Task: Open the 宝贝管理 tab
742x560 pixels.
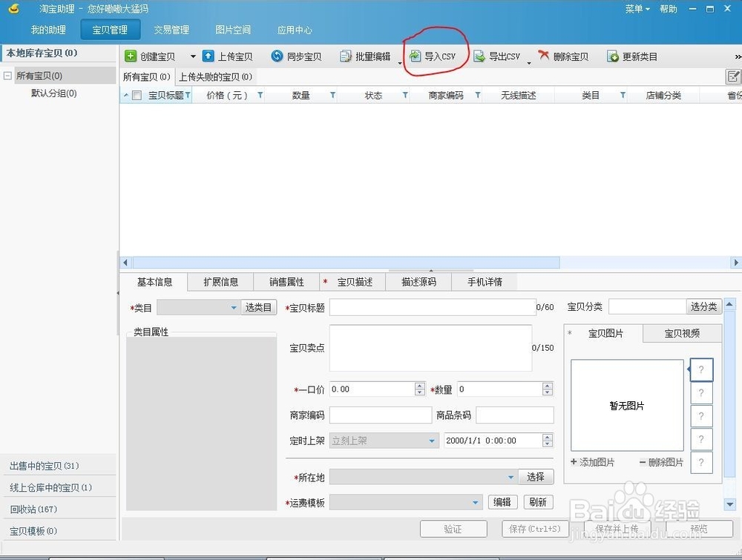Action: [111, 30]
